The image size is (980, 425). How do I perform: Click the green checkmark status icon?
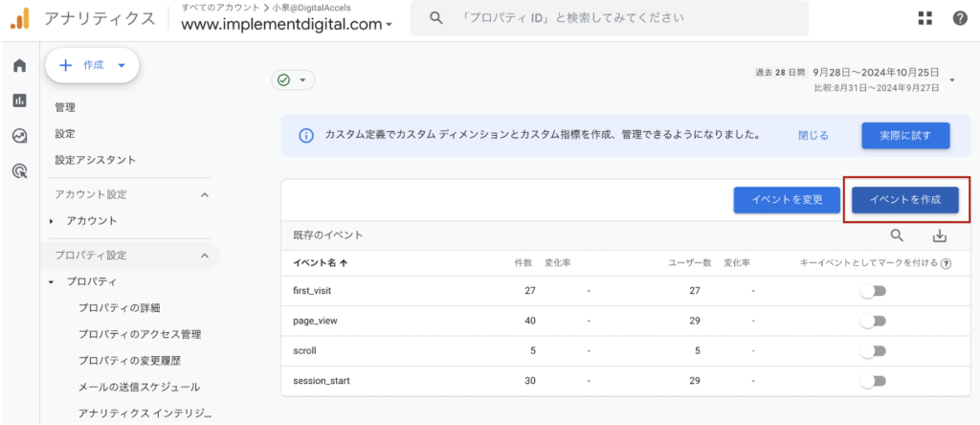283,80
